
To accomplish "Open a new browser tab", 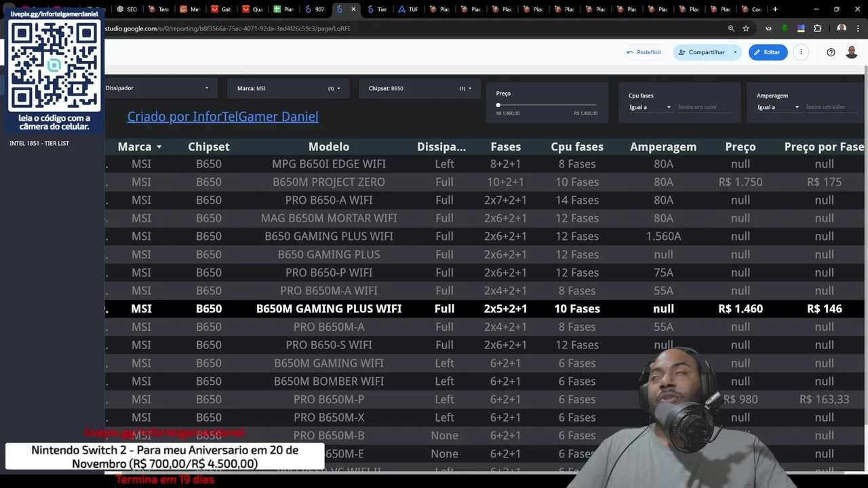I will pyautogui.click(x=775, y=9).
